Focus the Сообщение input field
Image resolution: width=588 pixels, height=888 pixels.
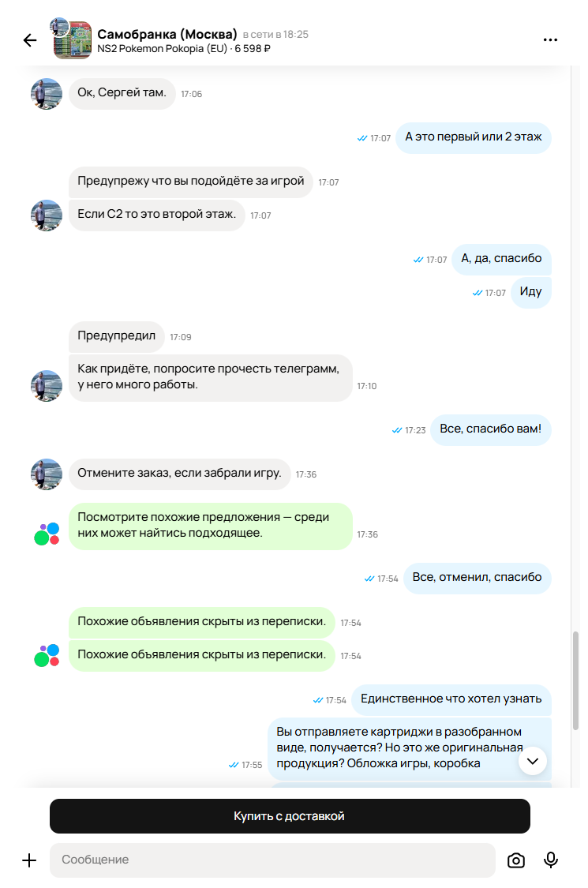pos(272,860)
